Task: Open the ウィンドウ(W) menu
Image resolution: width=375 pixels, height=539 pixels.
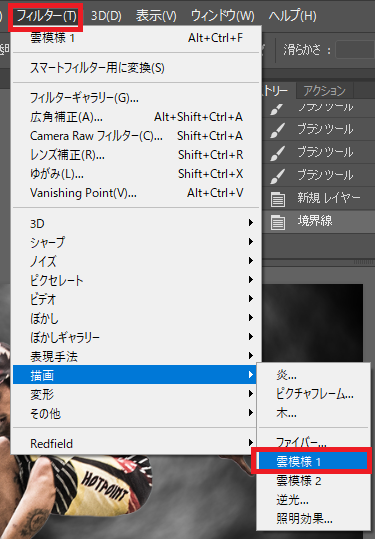Action: click(x=222, y=16)
